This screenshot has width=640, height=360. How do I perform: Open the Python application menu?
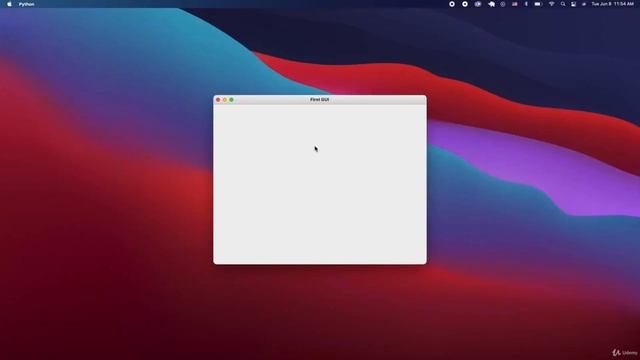[x=27, y=4]
